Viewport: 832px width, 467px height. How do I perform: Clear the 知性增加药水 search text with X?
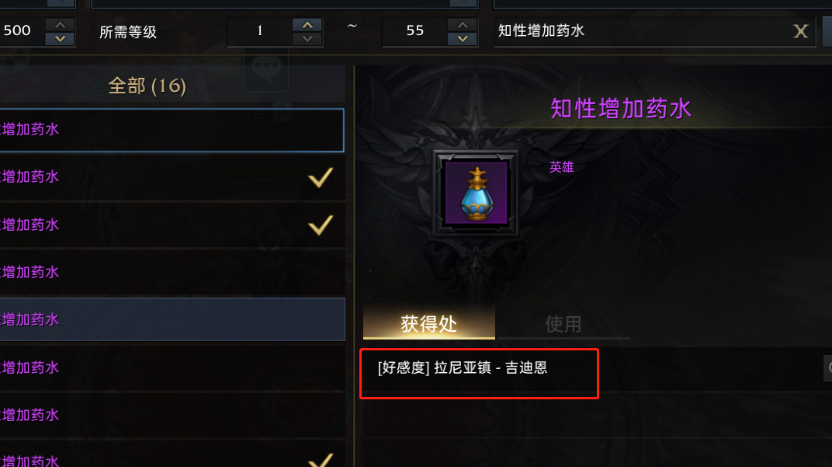pyautogui.click(x=800, y=31)
